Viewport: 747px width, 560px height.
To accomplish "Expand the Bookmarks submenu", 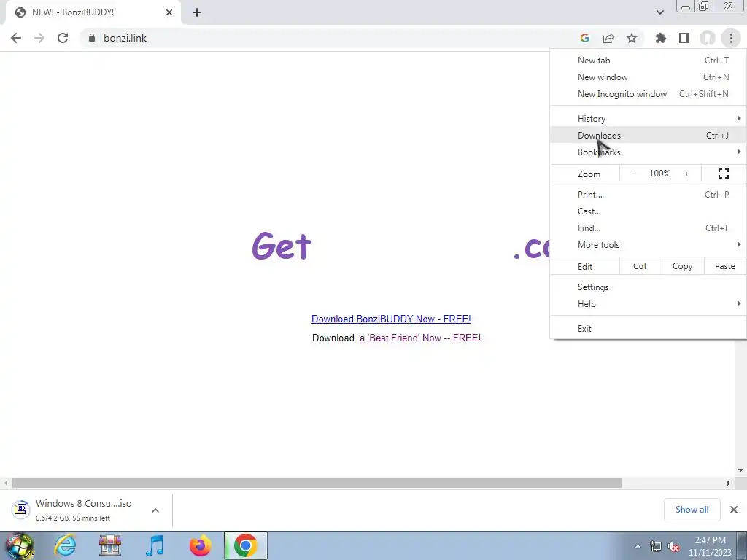I will pos(648,152).
